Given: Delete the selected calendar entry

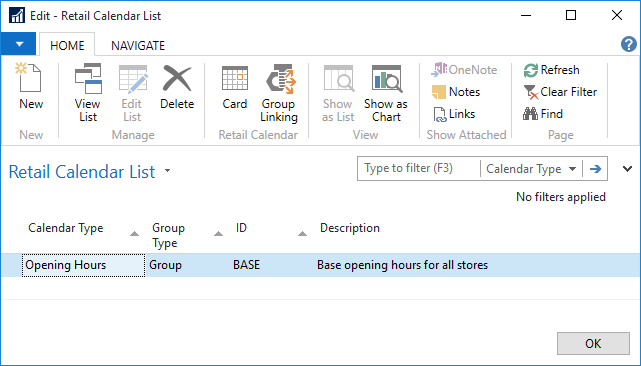Looking at the screenshot, I should pos(177,87).
